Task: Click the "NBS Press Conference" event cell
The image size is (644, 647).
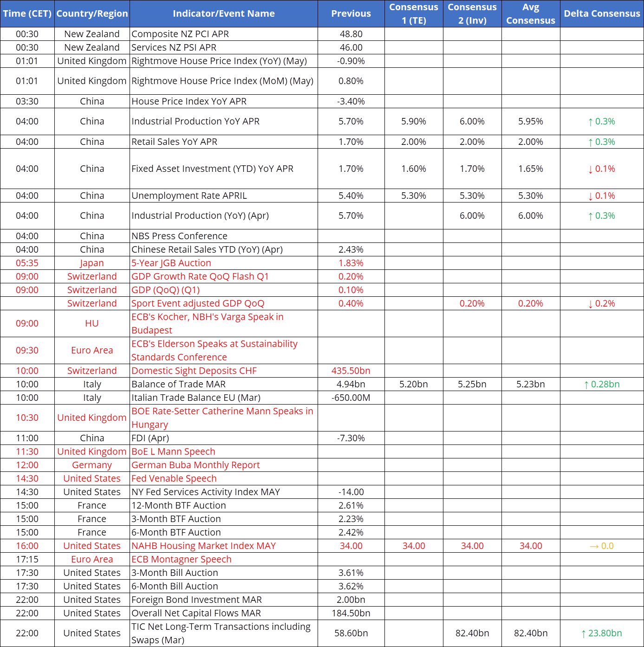Action: pyautogui.click(x=224, y=236)
